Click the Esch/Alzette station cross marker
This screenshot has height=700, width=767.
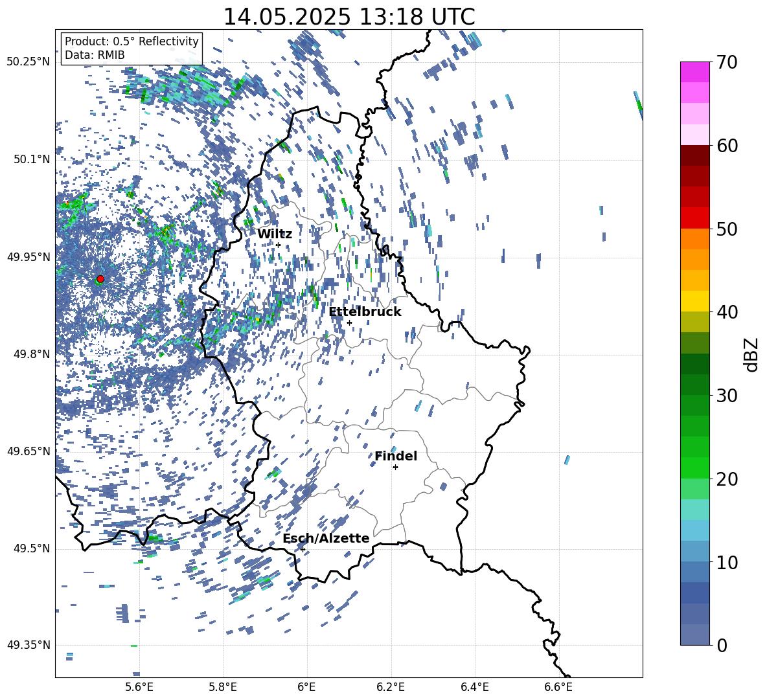tap(303, 549)
